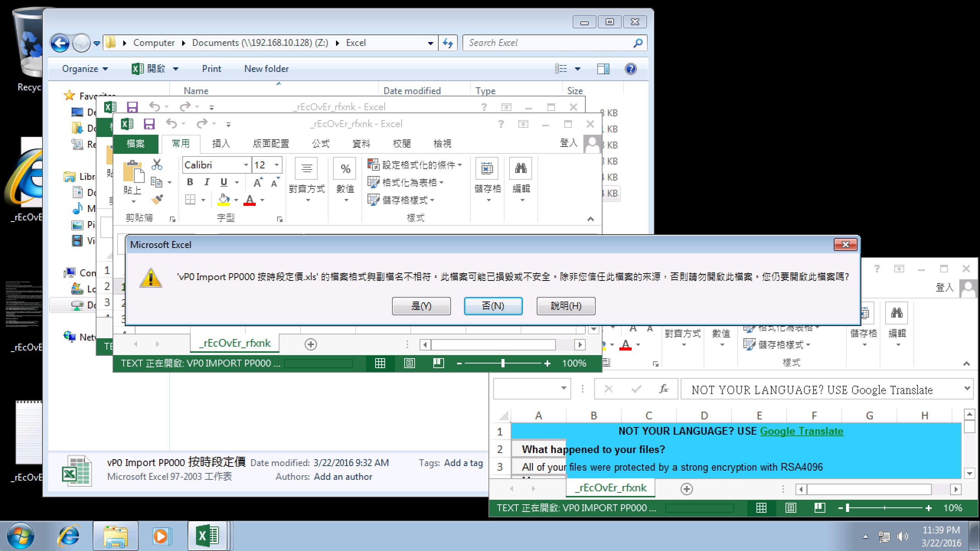Open the 檔案 (File) tab
This screenshot has height=551, width=980.
pyautogui.click(x=136, y=143)
